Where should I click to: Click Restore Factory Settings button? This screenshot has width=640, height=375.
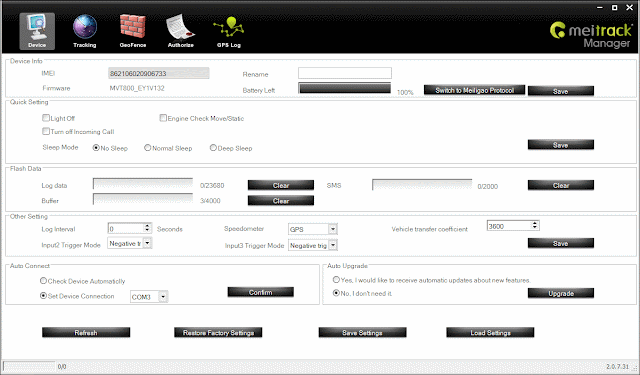tap(218, 333)
